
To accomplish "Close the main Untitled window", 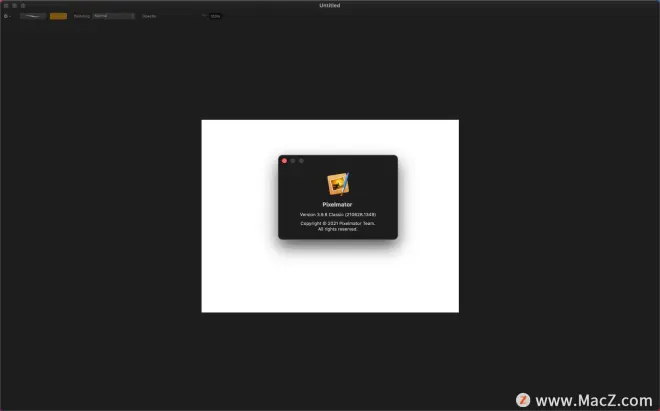I will 6,5.
